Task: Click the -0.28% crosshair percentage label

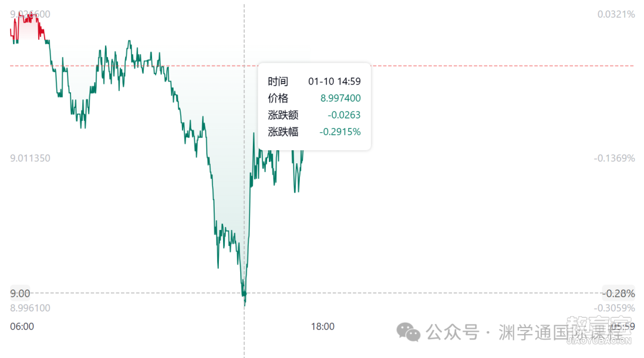Action: click(x=618, y=293)
